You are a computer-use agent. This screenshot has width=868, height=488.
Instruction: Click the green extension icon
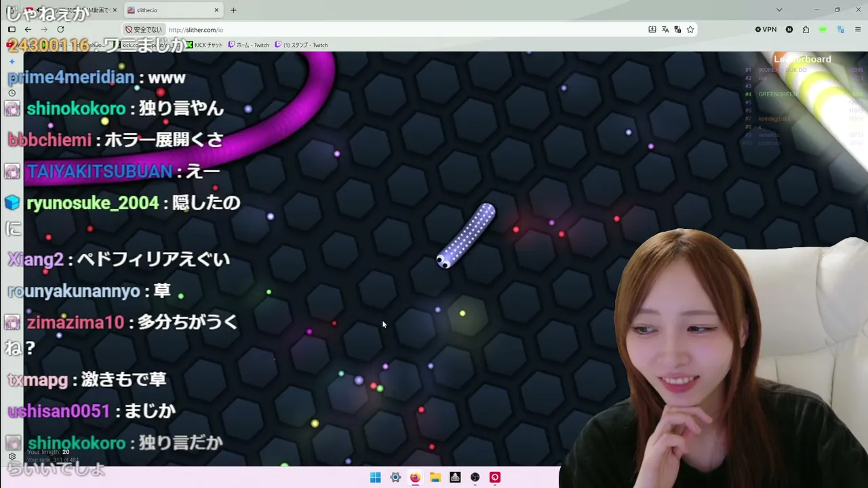coord(823,29)
